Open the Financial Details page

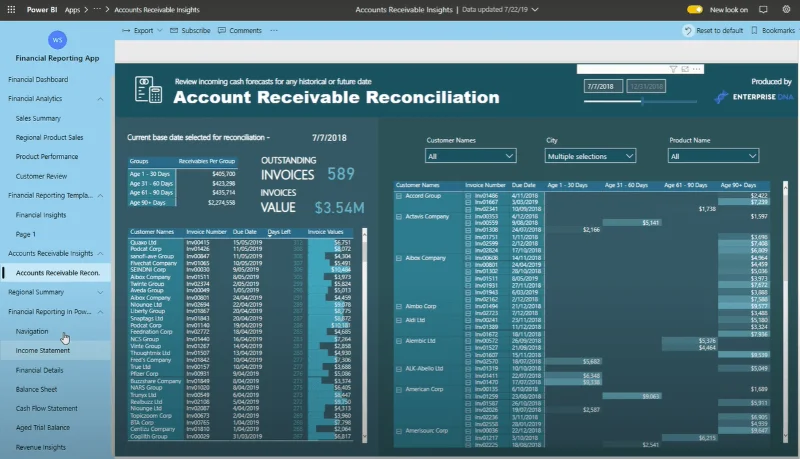(x=39, y=371)
